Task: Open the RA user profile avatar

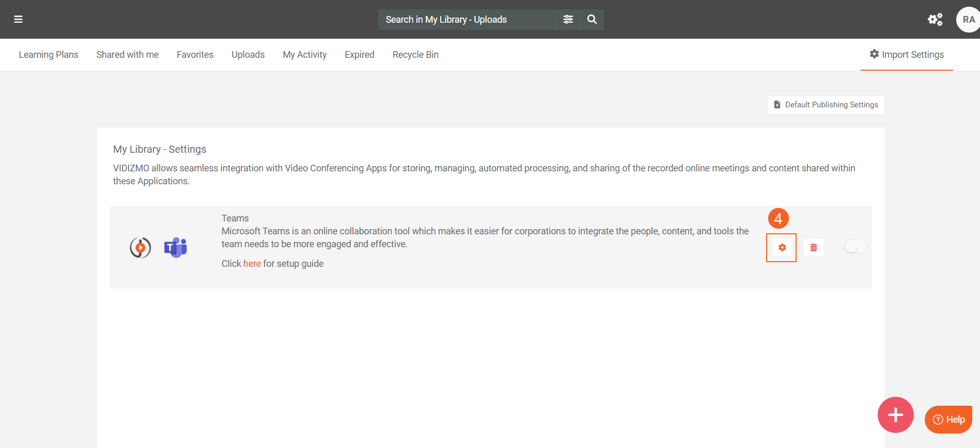Action: pyautogui.click(x=968, y=20)
